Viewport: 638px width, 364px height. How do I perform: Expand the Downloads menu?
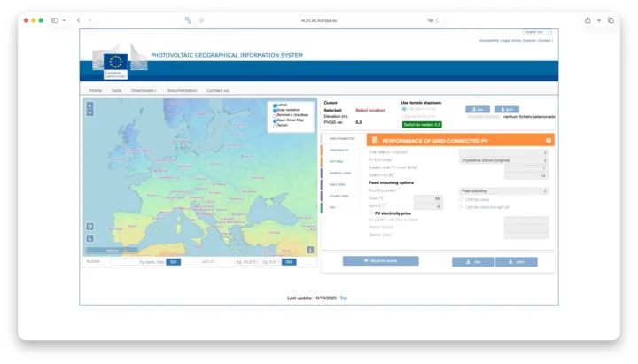(x=144, y=90)
